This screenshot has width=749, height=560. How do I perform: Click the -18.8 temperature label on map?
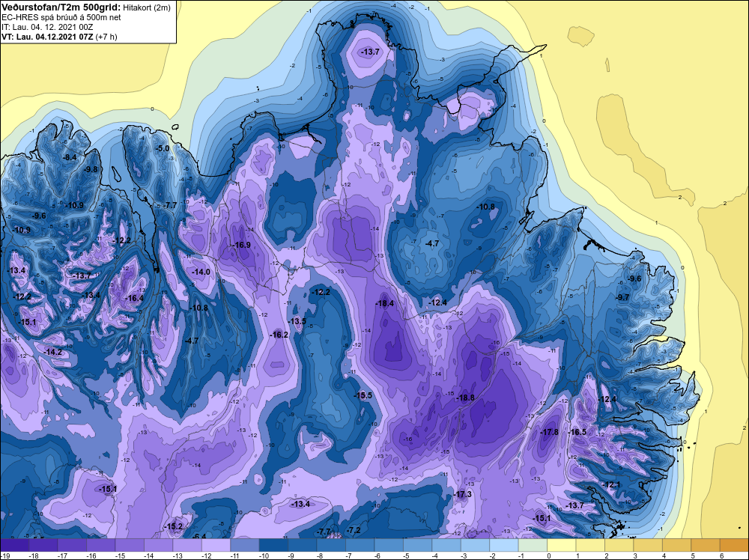[x=465, y=398]
